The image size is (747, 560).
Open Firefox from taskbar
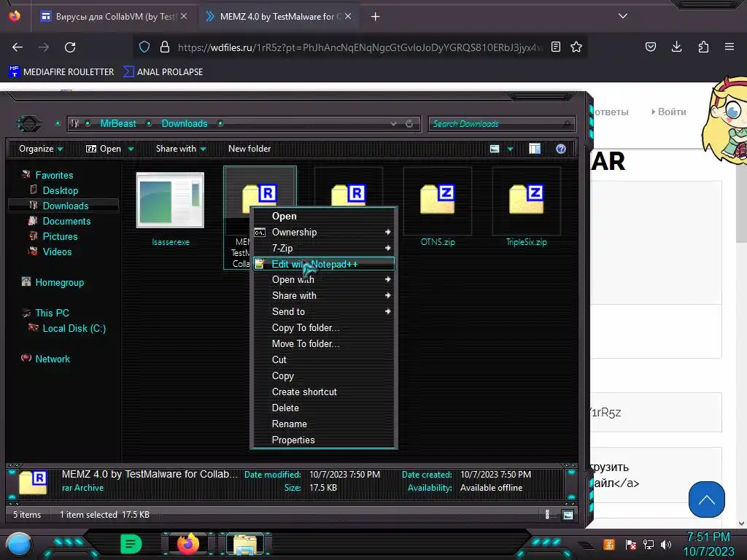pos(188,544)
